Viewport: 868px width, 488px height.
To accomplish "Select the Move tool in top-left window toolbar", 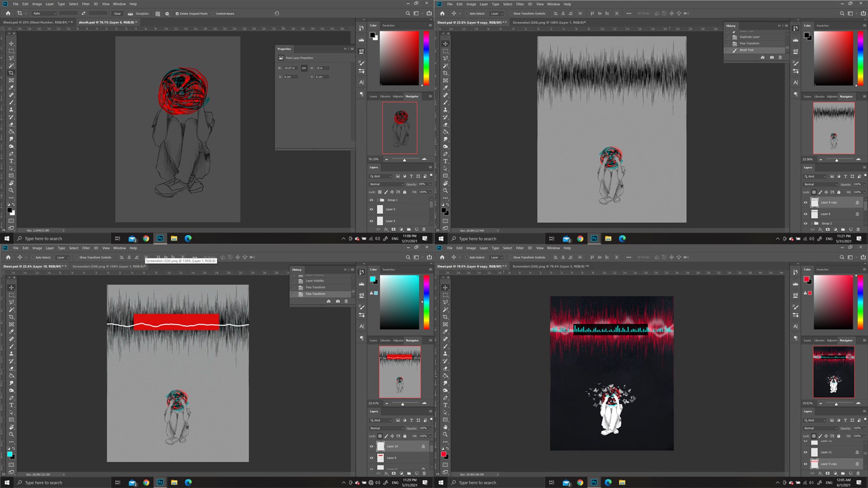I will click(11, 43).
